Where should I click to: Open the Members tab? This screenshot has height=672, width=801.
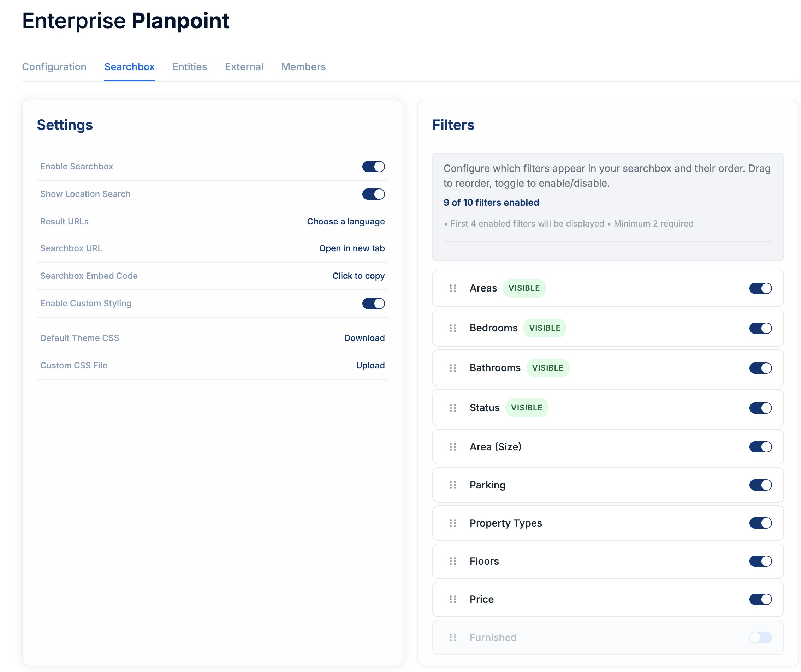click(303, 67)
